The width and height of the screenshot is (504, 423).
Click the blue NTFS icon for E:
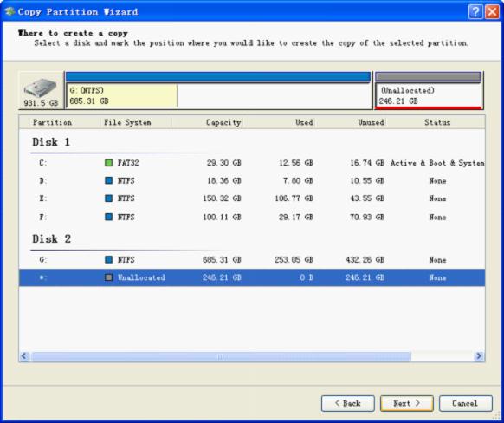coord(108,198)
